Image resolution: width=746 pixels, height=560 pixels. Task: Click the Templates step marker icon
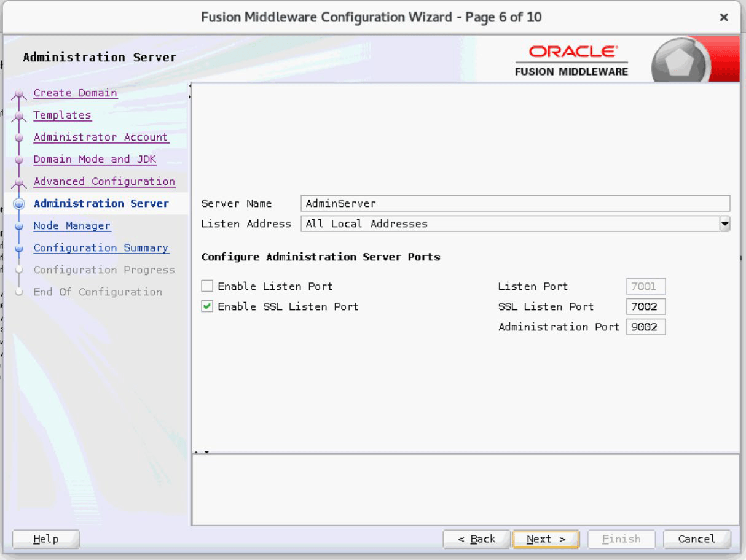tap(19, 116)
